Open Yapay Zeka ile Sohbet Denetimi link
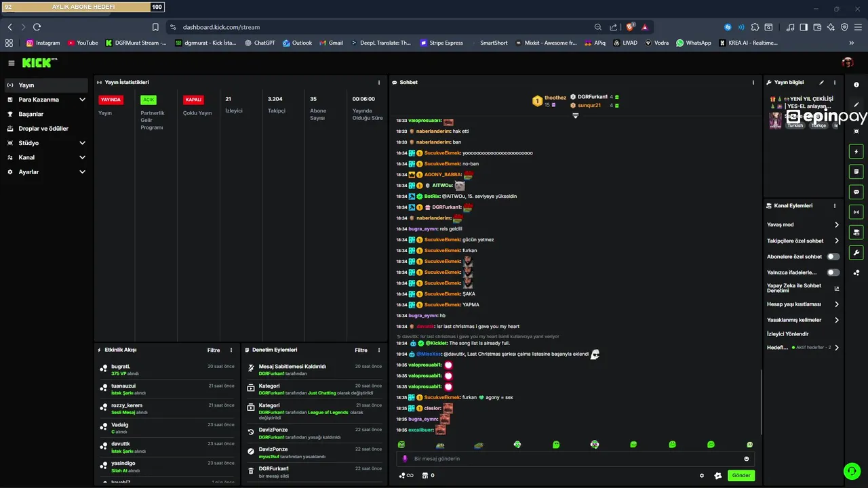This screenshot has width=868, height=488. pyautogui.click(x=803, y=288)
